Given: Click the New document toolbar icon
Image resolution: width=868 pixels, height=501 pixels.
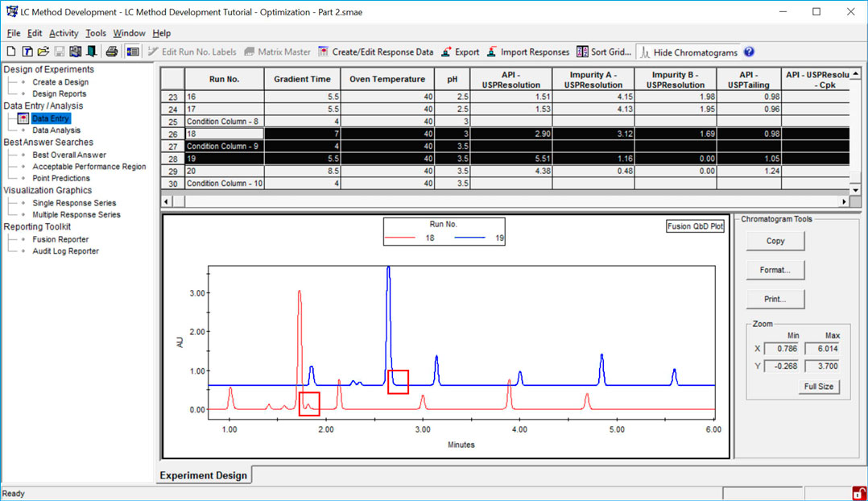Looking at the screenshot, I should tap(11, 52).
